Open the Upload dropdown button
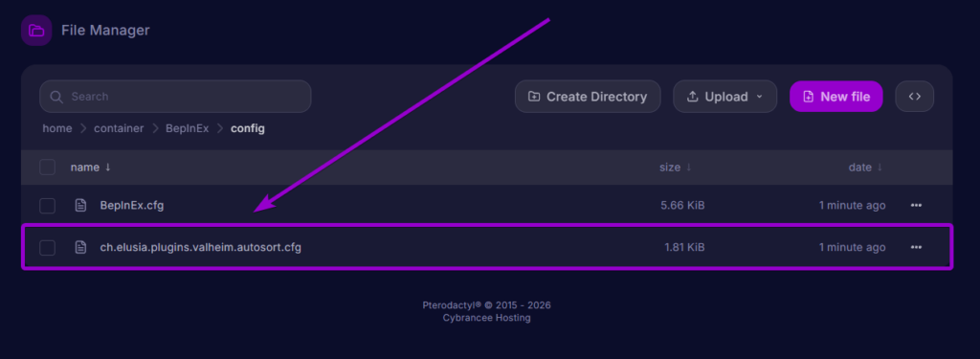 point(725,97)
